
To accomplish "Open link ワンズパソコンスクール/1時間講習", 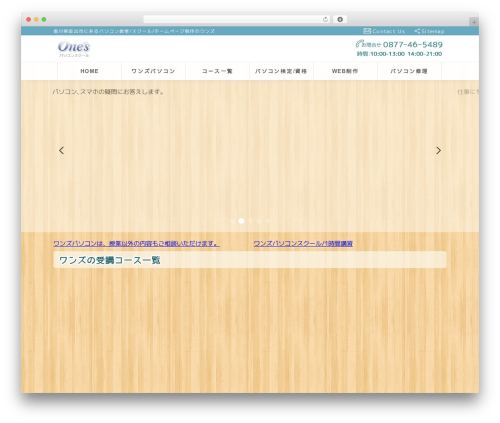I will click(303, 244).
